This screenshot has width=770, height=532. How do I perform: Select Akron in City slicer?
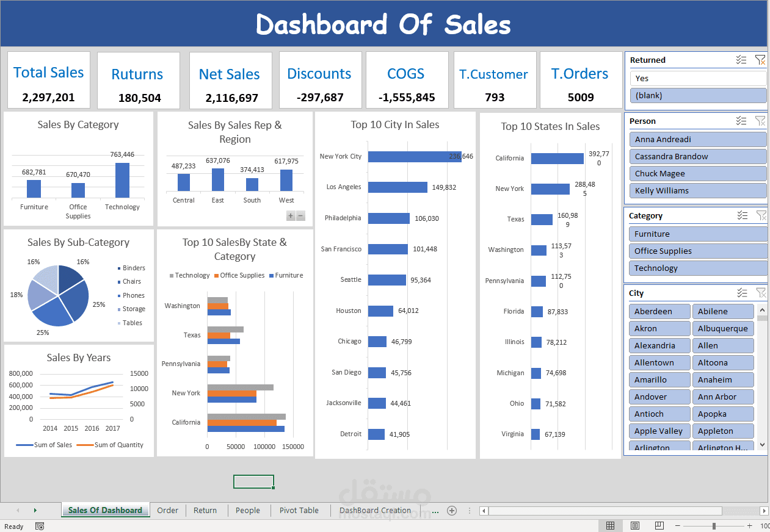click(x=659, y=328)
